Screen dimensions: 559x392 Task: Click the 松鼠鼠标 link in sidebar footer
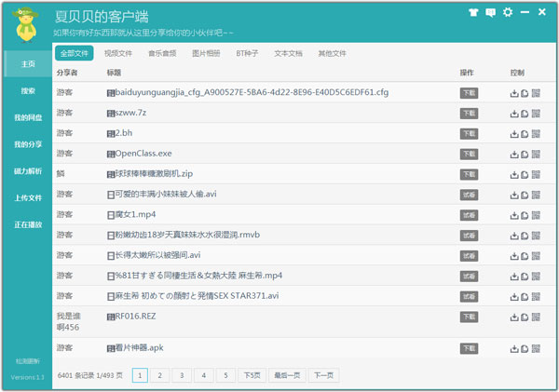28,361
